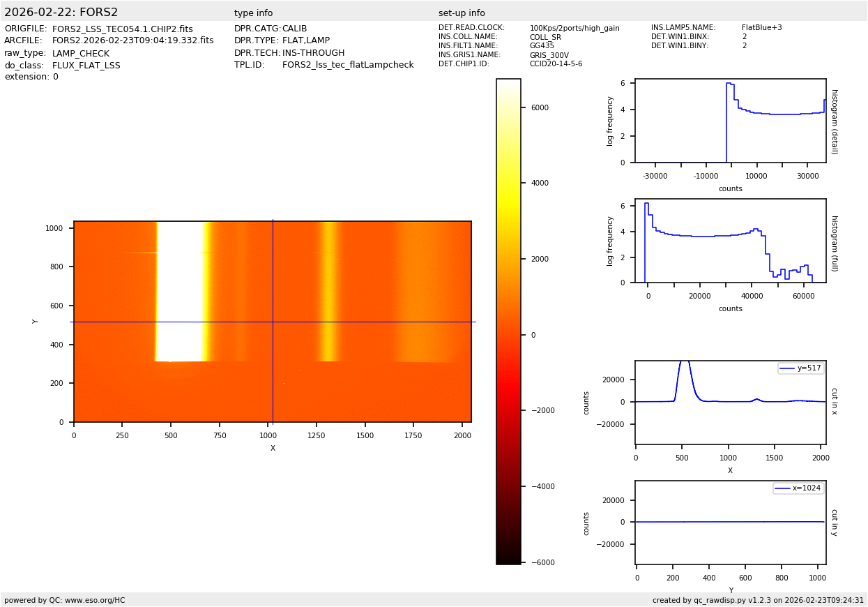868x607 pixels.
Task: Click the FlatBlue+3 lamp name
Action: (761, 28)
